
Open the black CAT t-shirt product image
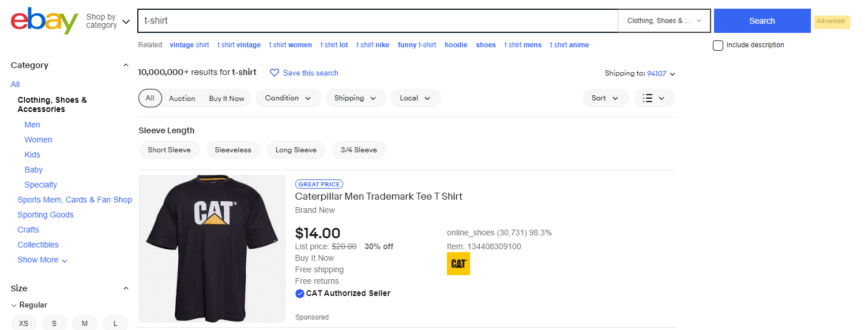tap(212, 248)
